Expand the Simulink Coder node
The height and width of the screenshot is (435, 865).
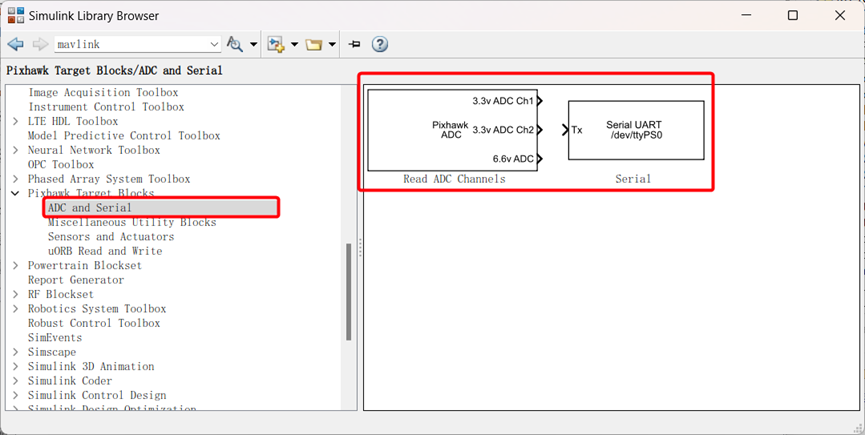tap(15, 381)
